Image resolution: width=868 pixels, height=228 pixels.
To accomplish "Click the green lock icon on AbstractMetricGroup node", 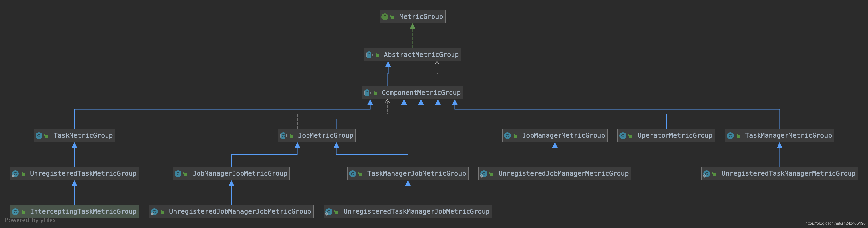I will coord(377,55).
